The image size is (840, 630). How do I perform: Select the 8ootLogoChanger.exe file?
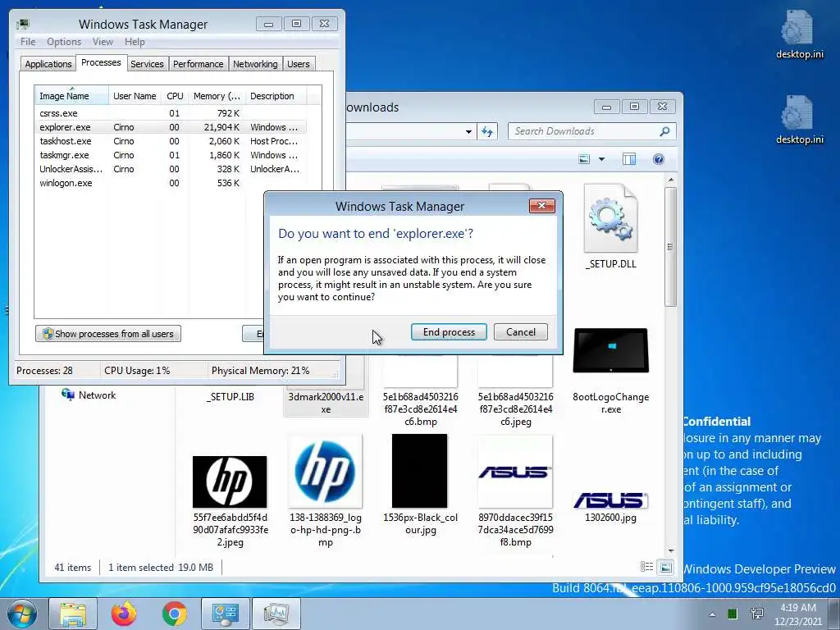(x=610, y=371)
